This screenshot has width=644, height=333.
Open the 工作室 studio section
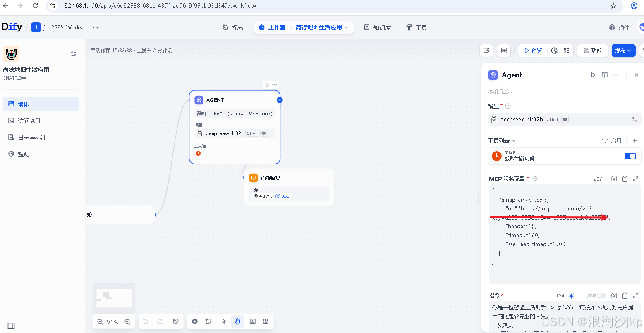click(272, 28)
